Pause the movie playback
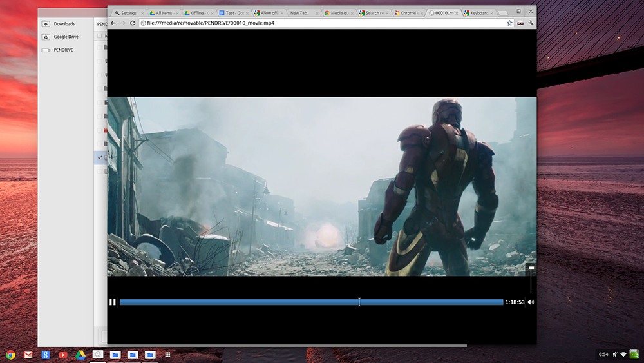The width and height of the screenshot is (644, 363). pos(113,302)
